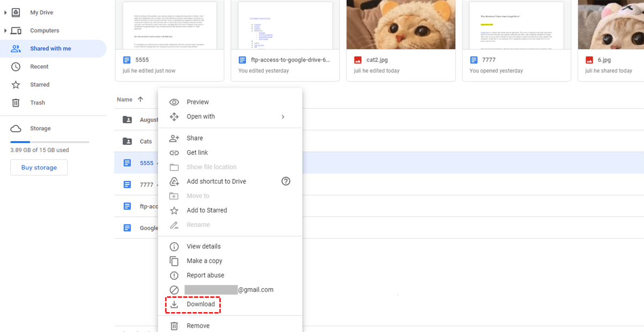Viewport: 644px width, 332px height.
Task: Click the Download icon in context menu
Action: (x=174, y=305)
